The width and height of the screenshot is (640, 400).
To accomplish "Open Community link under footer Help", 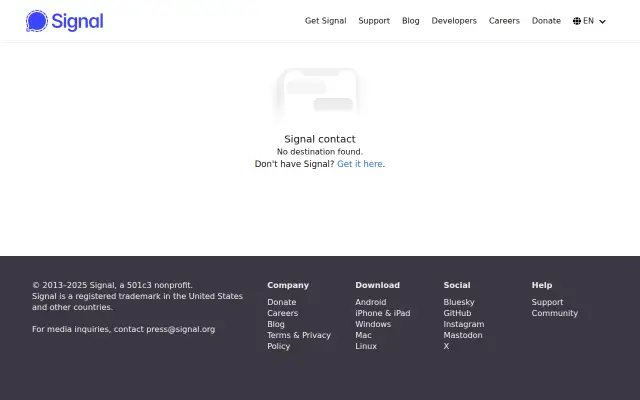I will pos(555,313).
